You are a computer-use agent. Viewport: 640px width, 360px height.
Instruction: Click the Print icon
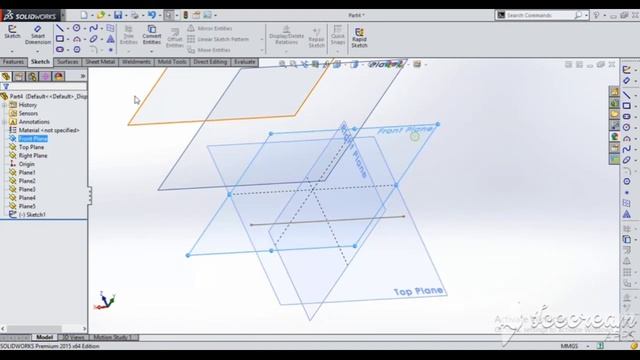point(135,15)
